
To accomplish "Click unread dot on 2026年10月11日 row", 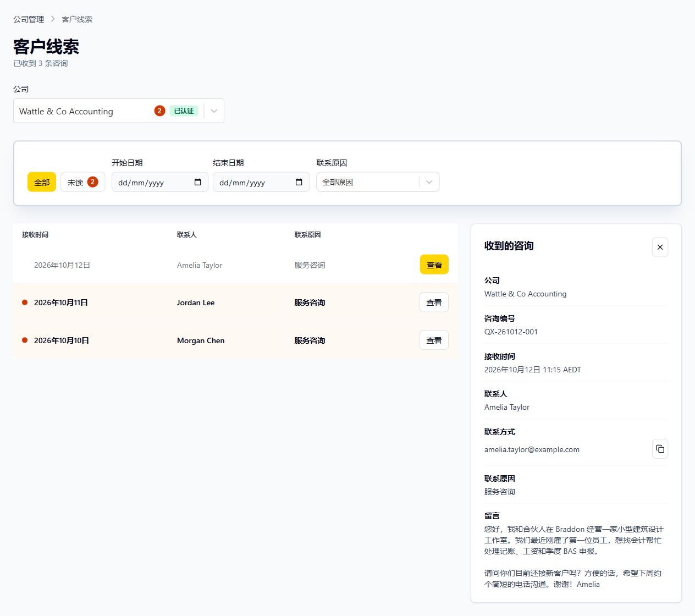I will [x=25, y=302].
